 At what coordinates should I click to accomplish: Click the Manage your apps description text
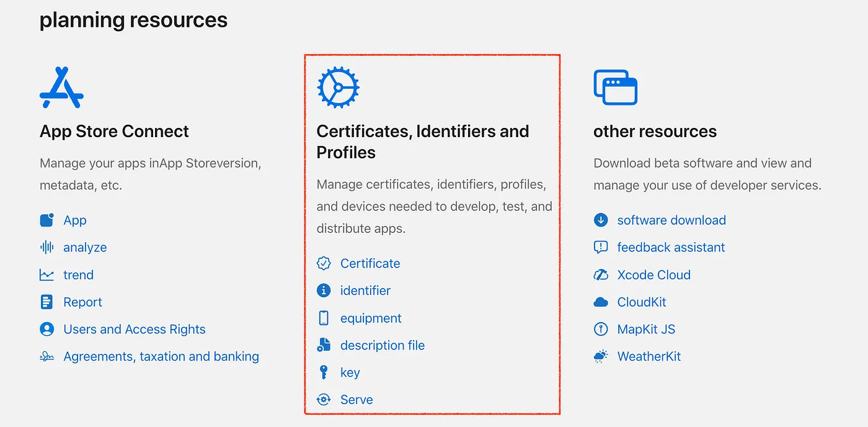point(151,174)
